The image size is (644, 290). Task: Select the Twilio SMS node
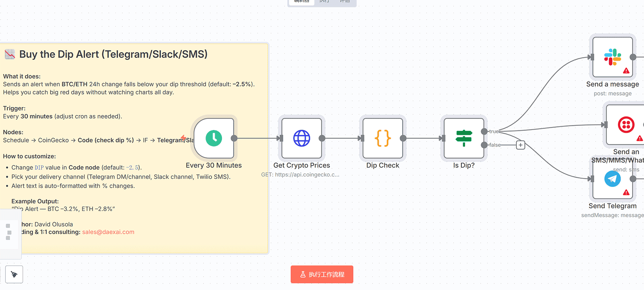(x=626, y=125)
